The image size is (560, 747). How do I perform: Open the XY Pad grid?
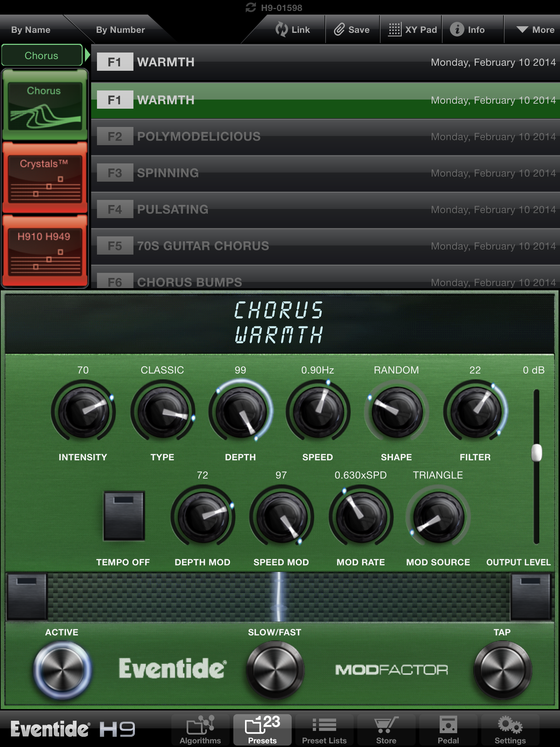412,30
